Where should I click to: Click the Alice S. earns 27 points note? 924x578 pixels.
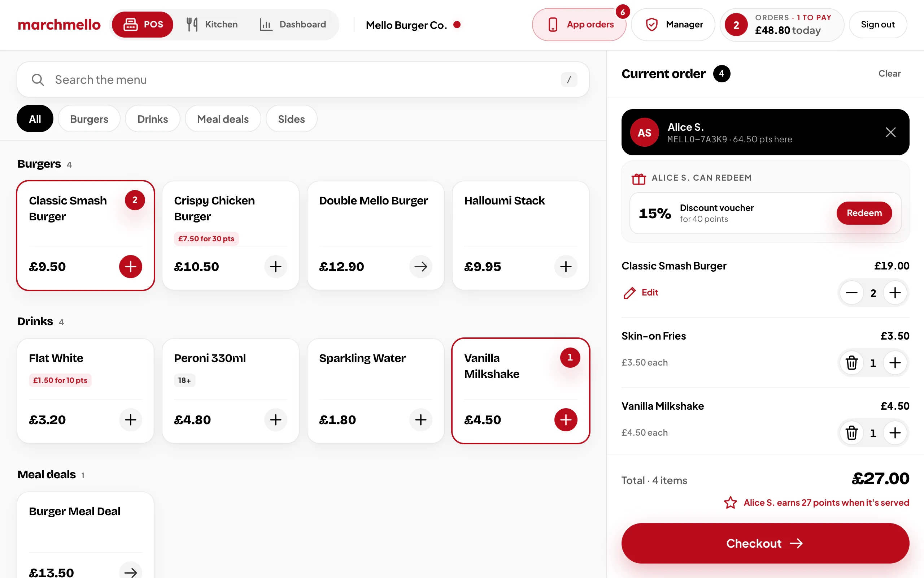[816, 503]
